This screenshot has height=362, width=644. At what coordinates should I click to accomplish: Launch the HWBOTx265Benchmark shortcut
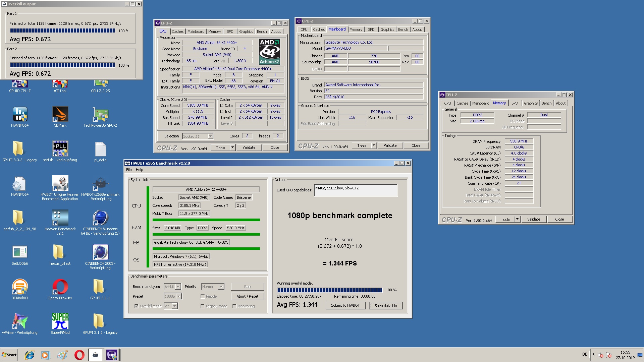tap(100, 188)
